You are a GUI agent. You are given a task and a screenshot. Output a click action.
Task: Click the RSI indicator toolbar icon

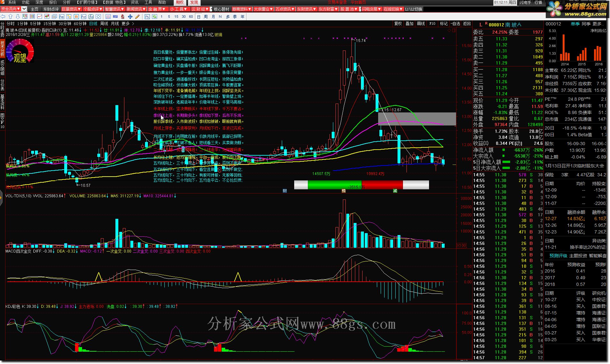[x=115, y=17]
